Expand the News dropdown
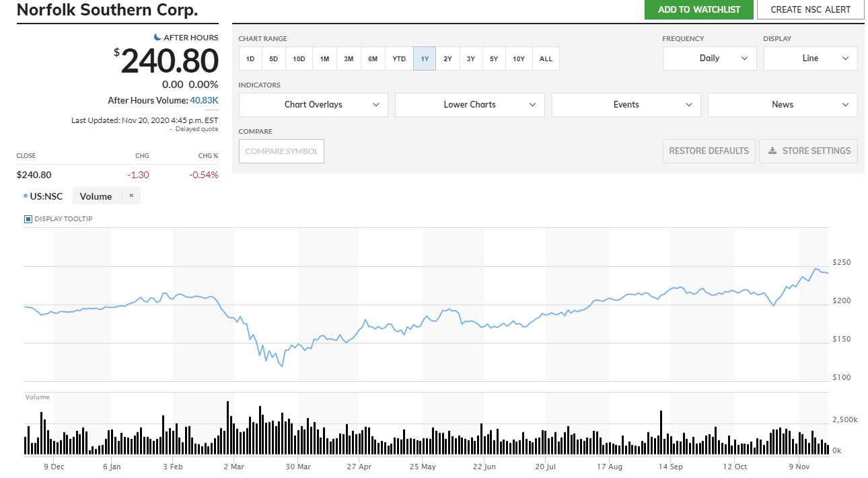 pos(783,105)
